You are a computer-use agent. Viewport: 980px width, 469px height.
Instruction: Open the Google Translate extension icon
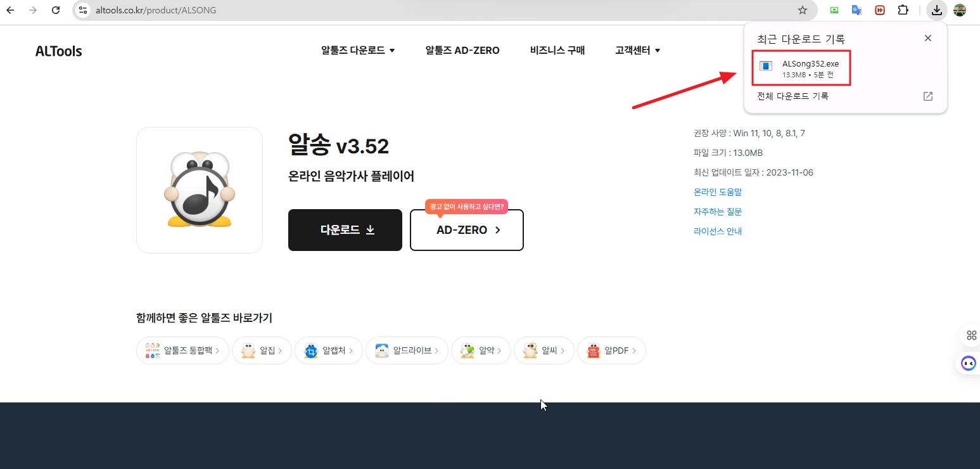click(x=857, y=10)
